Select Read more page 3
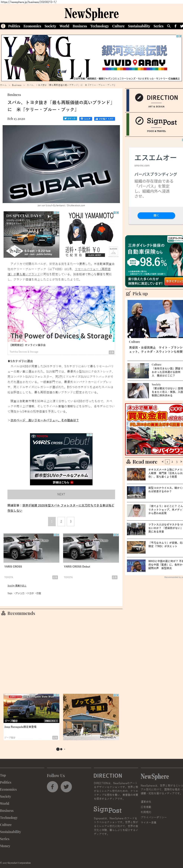This screenshot has height=868, width=183. [177, 462]
